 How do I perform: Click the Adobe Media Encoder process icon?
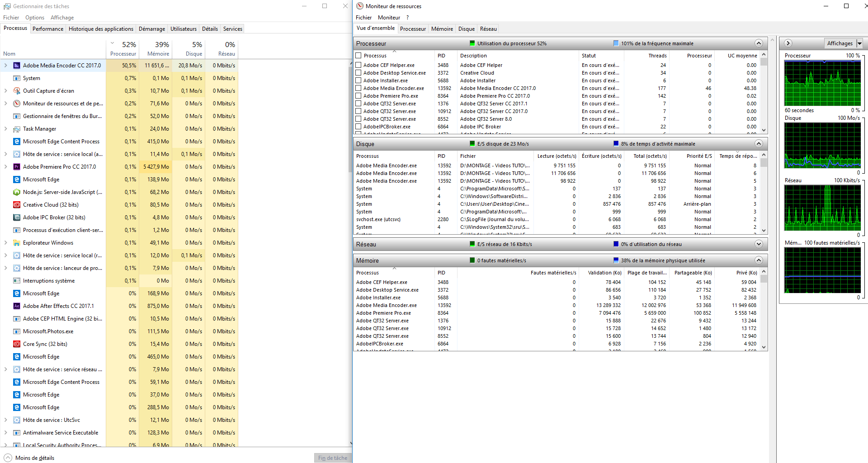coord(17,66)
